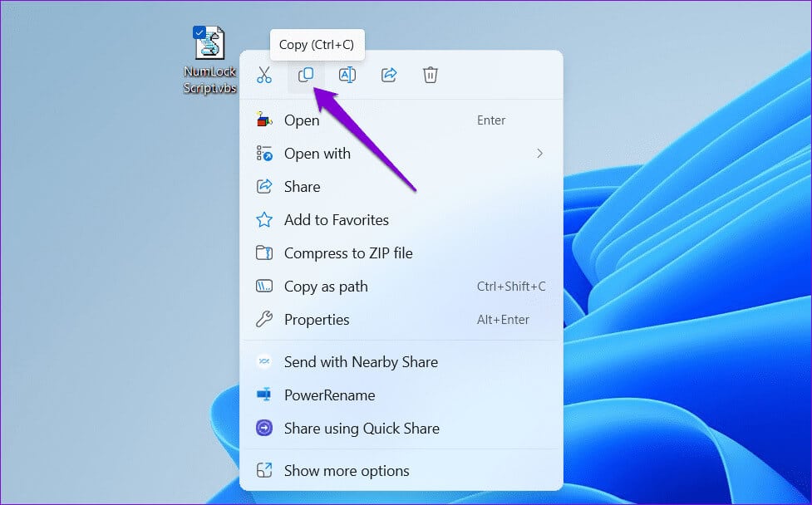
Task: Click the zip folder icon beside Compress
Action: [x=264, y=253]
